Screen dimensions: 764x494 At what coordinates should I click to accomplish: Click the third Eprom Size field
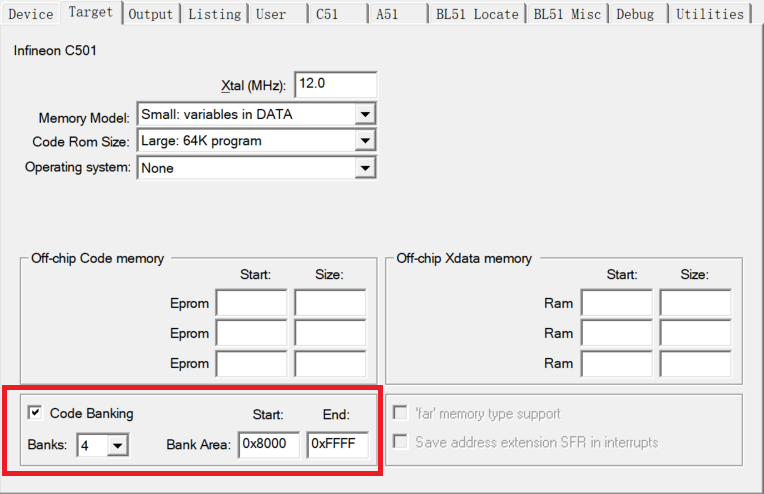(330, 363)
